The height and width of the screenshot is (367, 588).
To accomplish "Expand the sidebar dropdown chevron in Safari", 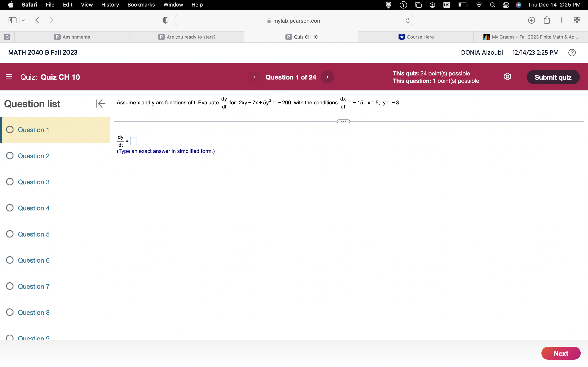I will click(x=23, y=20).
